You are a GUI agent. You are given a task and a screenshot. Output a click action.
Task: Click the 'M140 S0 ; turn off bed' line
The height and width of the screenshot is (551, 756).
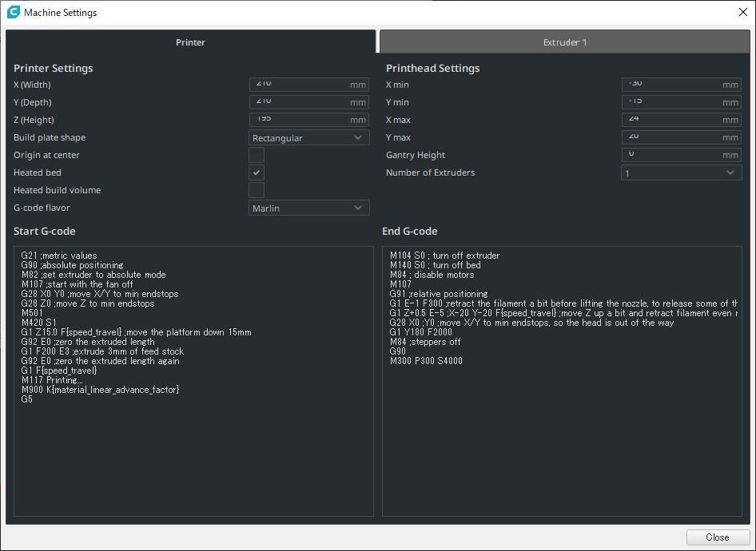[435, 265]
